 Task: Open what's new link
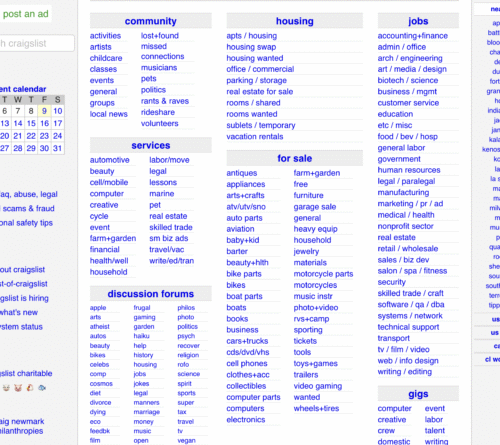pos(19,312)
